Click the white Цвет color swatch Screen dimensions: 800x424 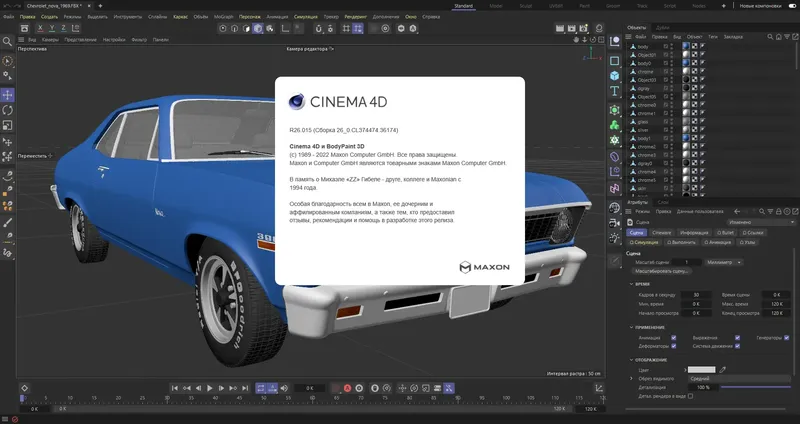point(701,369)
